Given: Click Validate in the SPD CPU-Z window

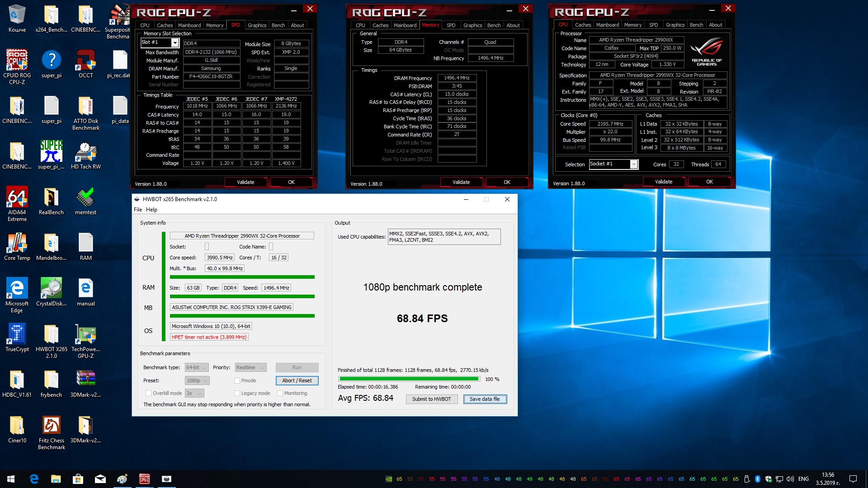Looking at the screenshot, I should coord(245,182).
